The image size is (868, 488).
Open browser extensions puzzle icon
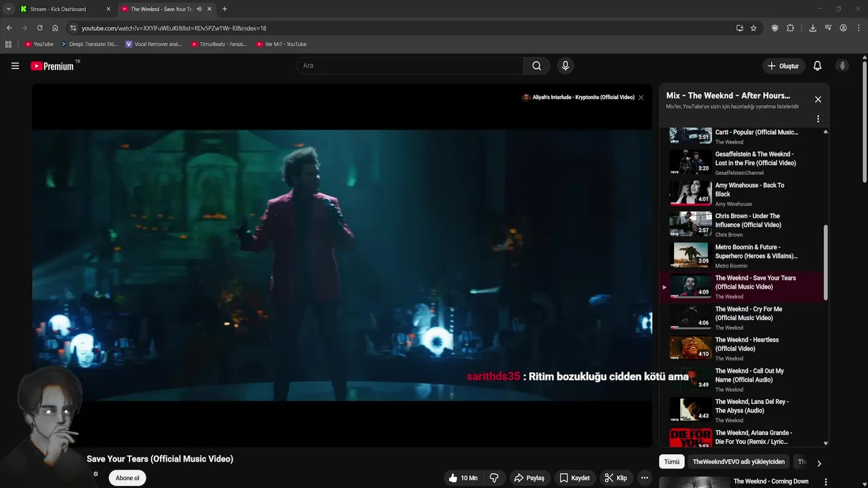[x=790, y=28]
